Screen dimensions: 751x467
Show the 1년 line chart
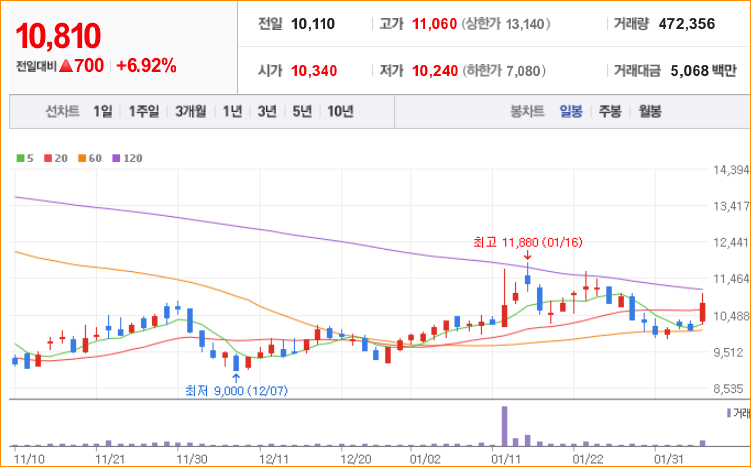[232, 112]
